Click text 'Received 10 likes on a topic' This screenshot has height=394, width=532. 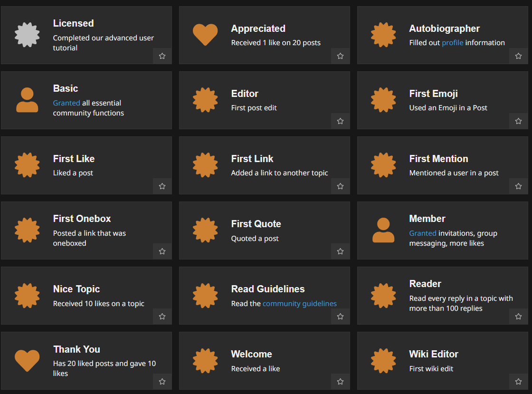click(99, 303)
